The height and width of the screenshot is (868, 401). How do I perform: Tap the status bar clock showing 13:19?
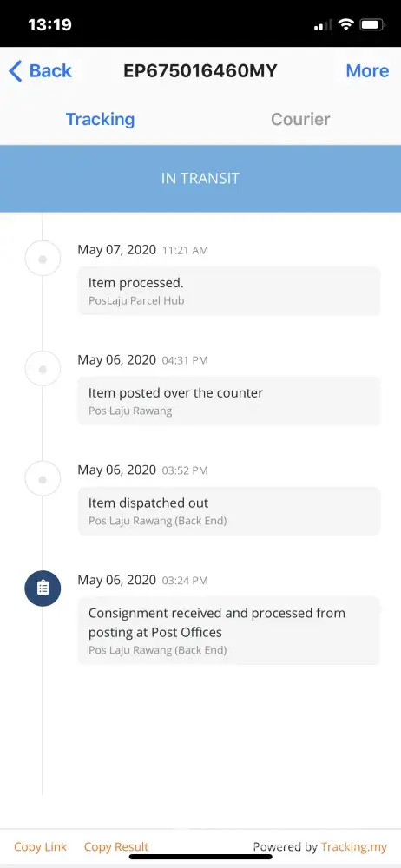pyautogui.click(x=49, y=24)
